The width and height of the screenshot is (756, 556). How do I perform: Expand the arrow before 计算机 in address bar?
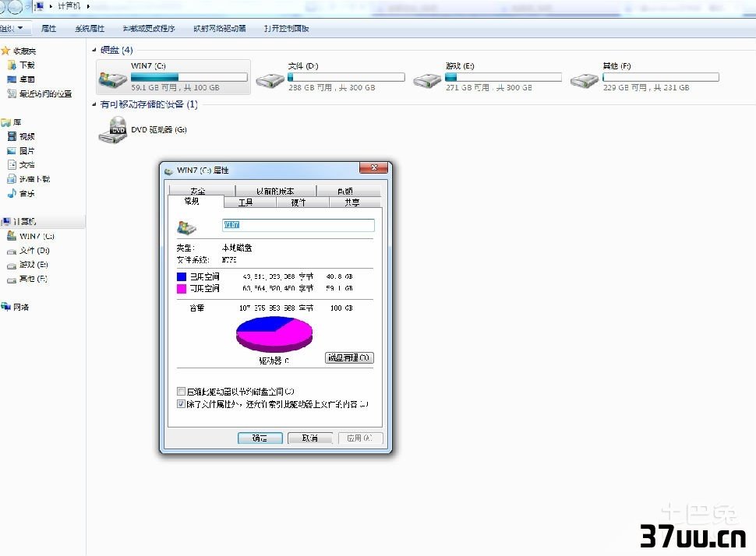(x=51, y=6)
